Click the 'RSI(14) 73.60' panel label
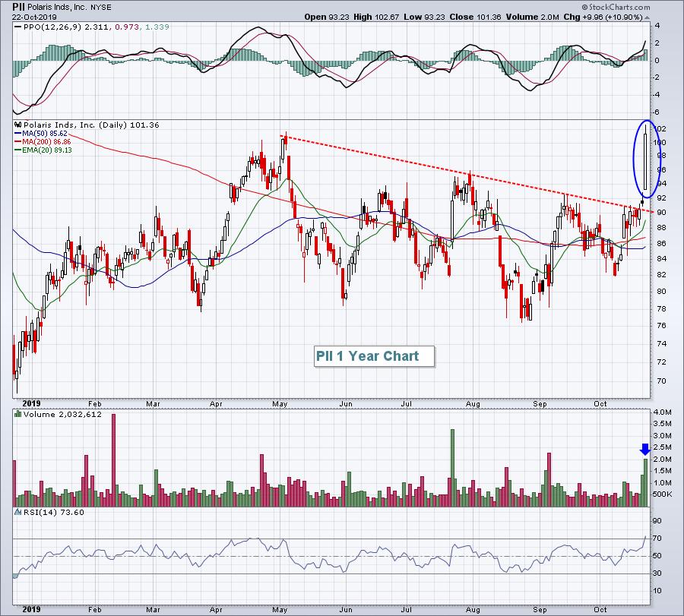The image size is (684, 616). pos(54,512)
